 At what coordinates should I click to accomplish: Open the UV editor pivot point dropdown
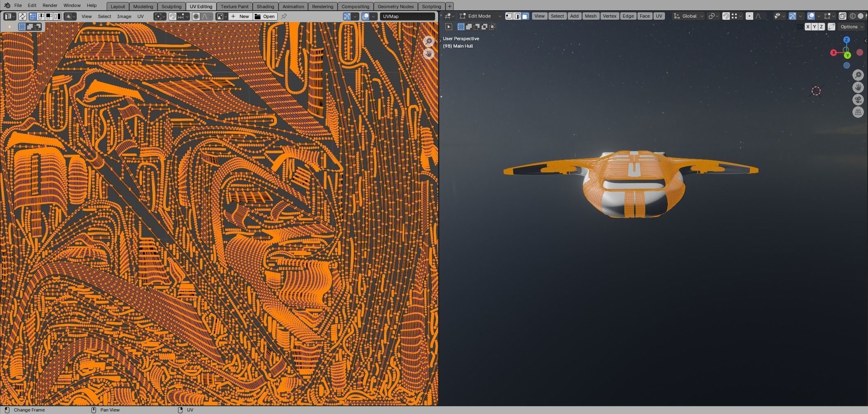(160, 16)
